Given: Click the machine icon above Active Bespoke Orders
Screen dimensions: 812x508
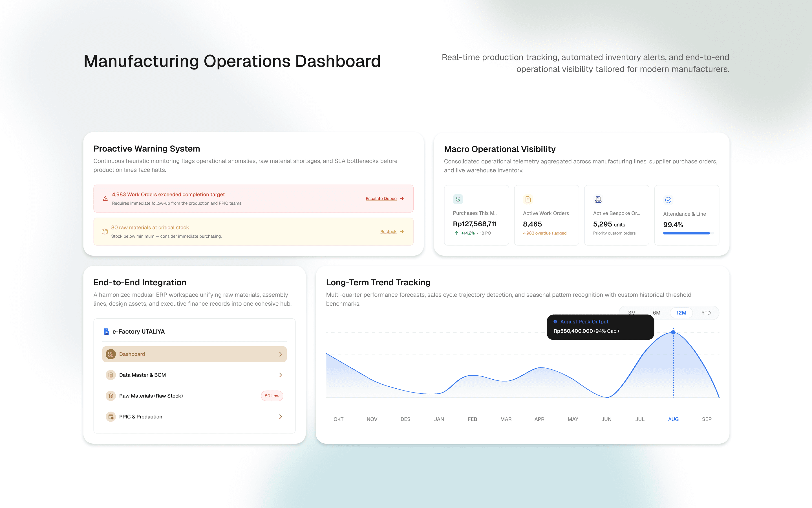Looking at the screenshot, I should (598, 199).
